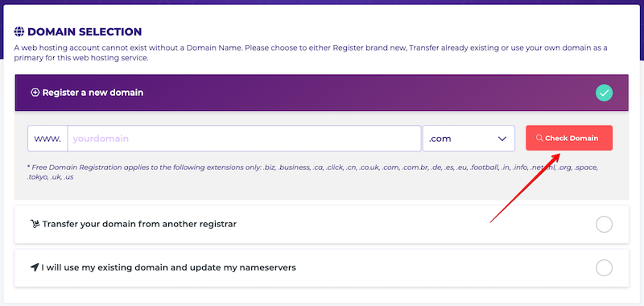
Task: Click the Check Domain button
Action: [569, 138]
